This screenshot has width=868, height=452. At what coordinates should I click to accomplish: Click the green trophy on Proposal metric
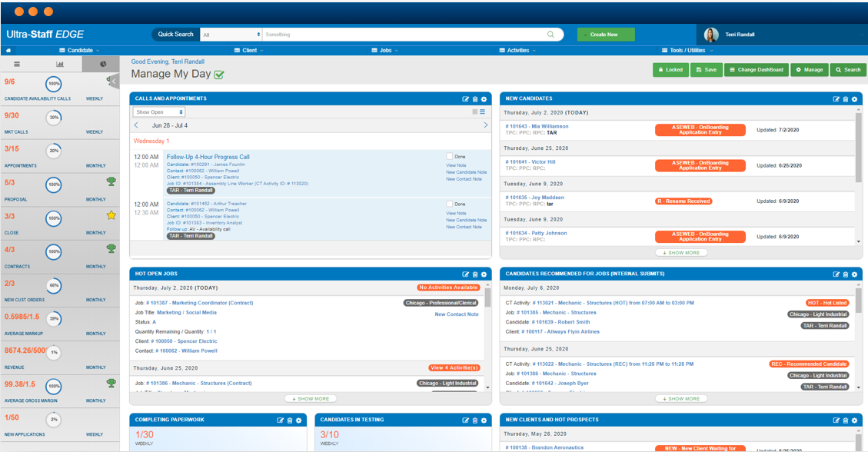point(111,181)
